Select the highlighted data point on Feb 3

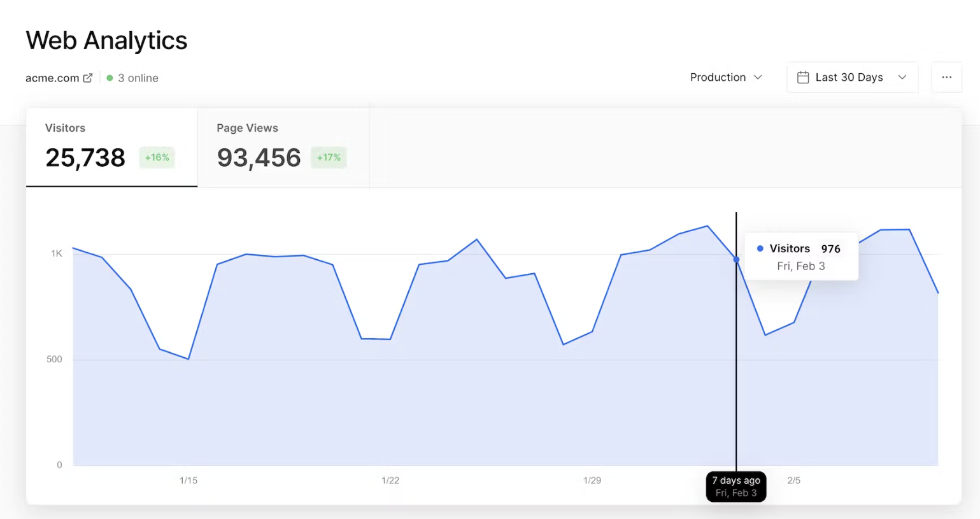coord(736,260)
